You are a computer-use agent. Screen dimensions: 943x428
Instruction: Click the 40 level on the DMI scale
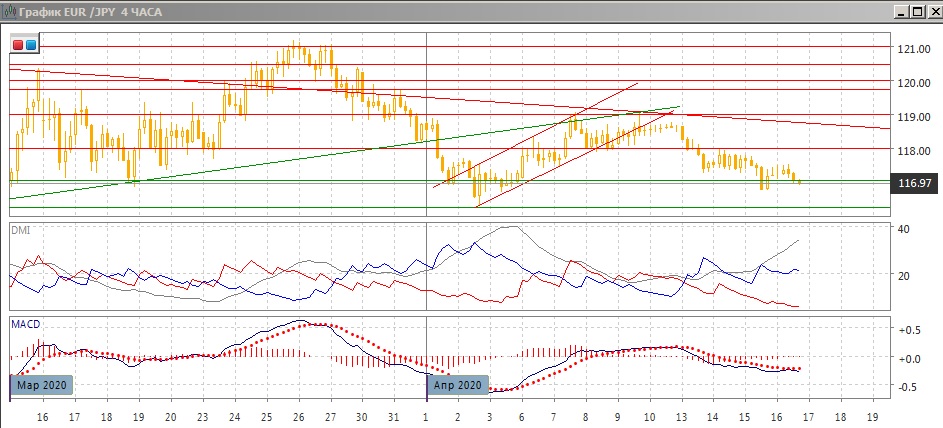(905, 230)
